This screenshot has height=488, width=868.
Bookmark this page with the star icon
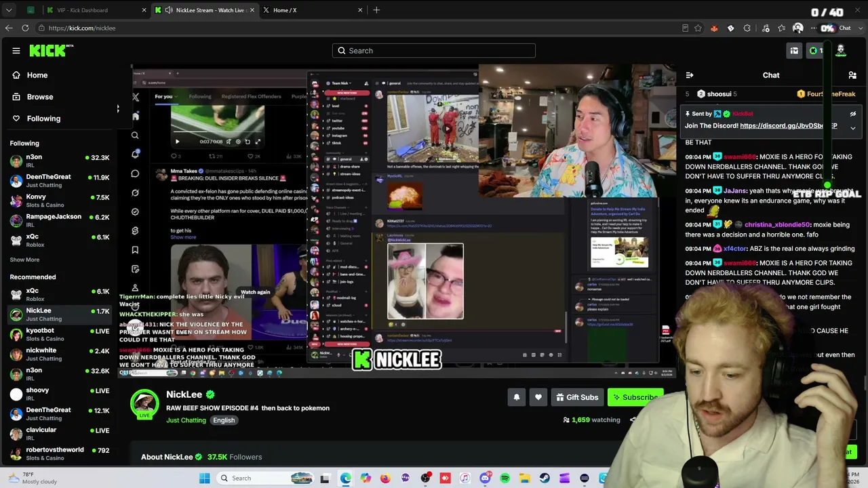[698, 28]
